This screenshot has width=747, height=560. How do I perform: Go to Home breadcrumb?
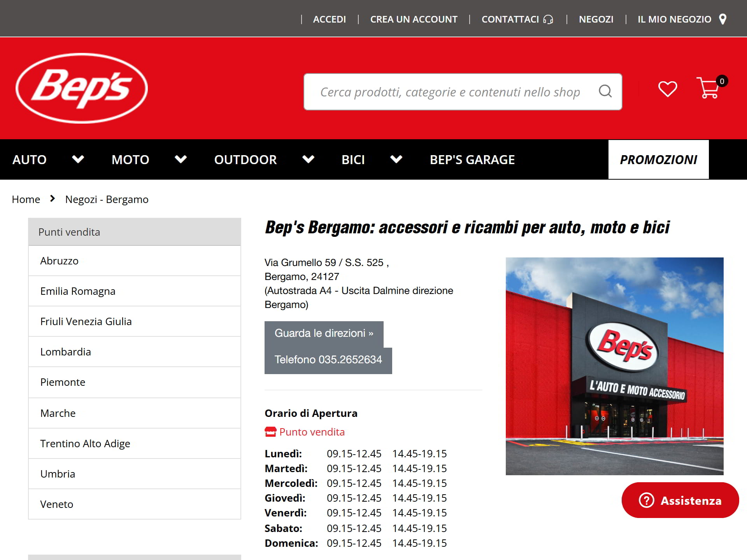point(26,199)
